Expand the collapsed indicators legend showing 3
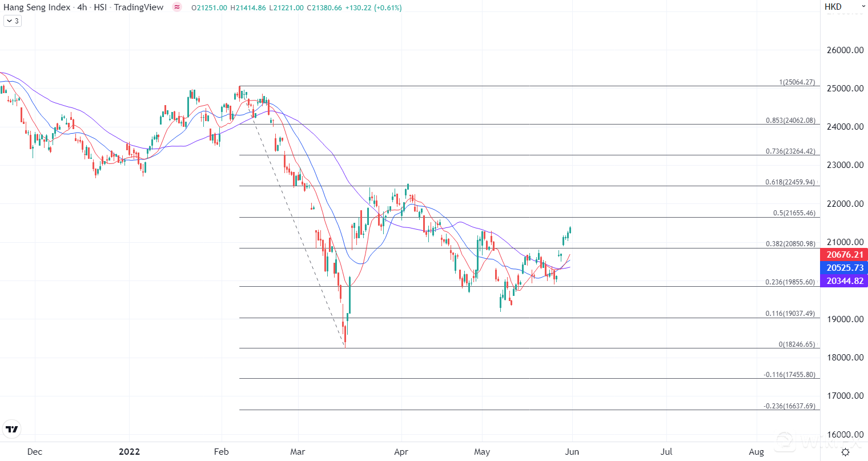The image size is (868, 461). pyautogui.click(x=13, y=21)
